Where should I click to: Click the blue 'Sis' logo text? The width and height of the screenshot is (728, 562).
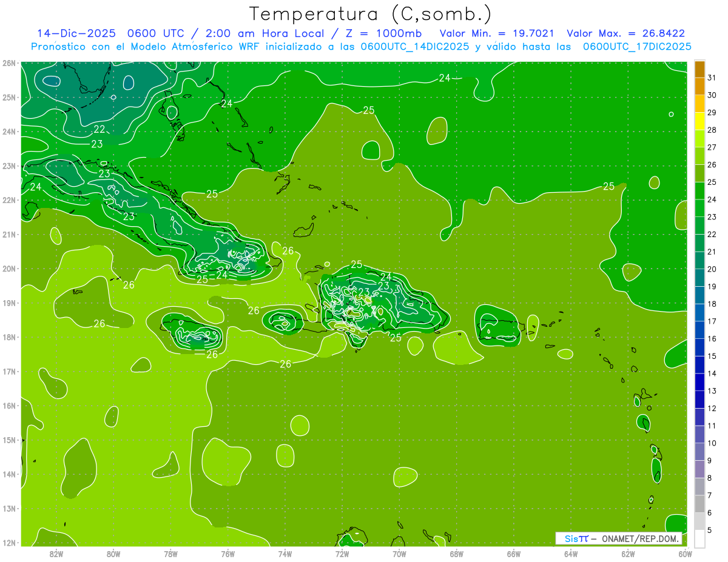click(x=571, y=538)
